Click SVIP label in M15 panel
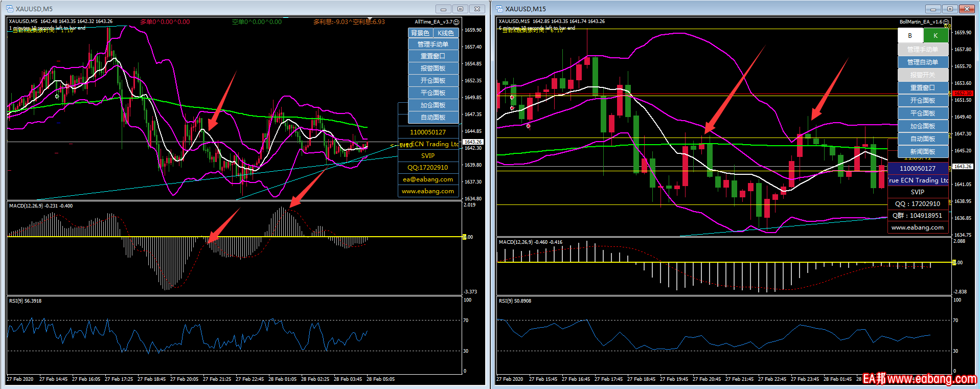This screenshot has height=389, width=980. pos(918,192)
